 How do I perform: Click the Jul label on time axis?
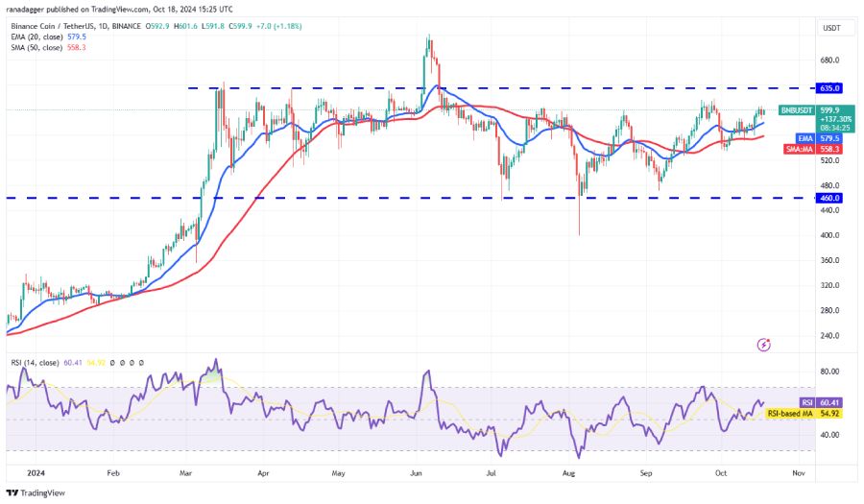tap(491, 473)
